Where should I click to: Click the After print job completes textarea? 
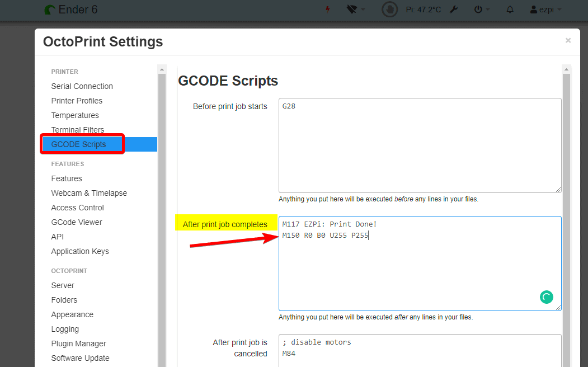[x=420, y=264]
